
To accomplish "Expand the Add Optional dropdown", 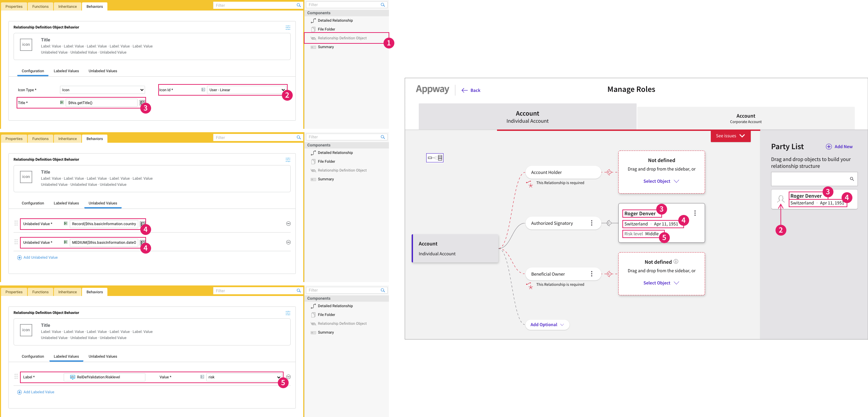I will point(547,324).
